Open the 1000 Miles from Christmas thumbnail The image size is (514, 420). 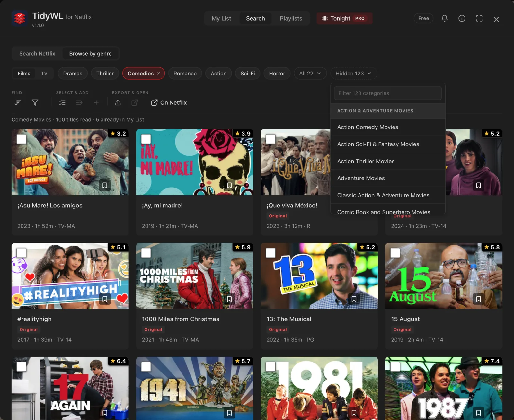pos(195,276)
